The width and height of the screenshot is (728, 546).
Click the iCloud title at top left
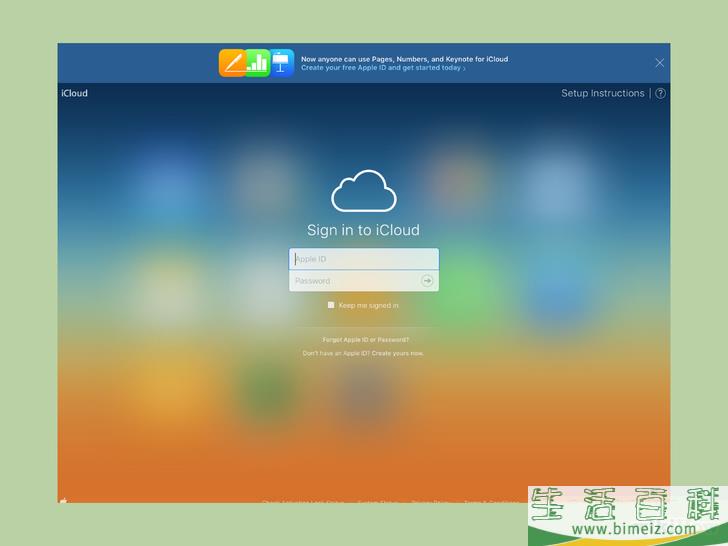click(74, 93)
